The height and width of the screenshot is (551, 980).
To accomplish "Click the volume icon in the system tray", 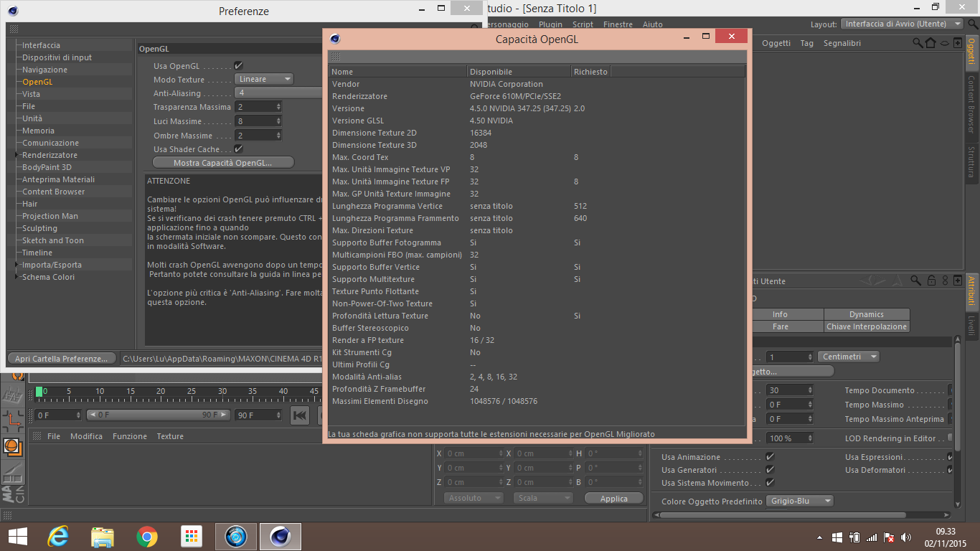I will pos(906,537).
